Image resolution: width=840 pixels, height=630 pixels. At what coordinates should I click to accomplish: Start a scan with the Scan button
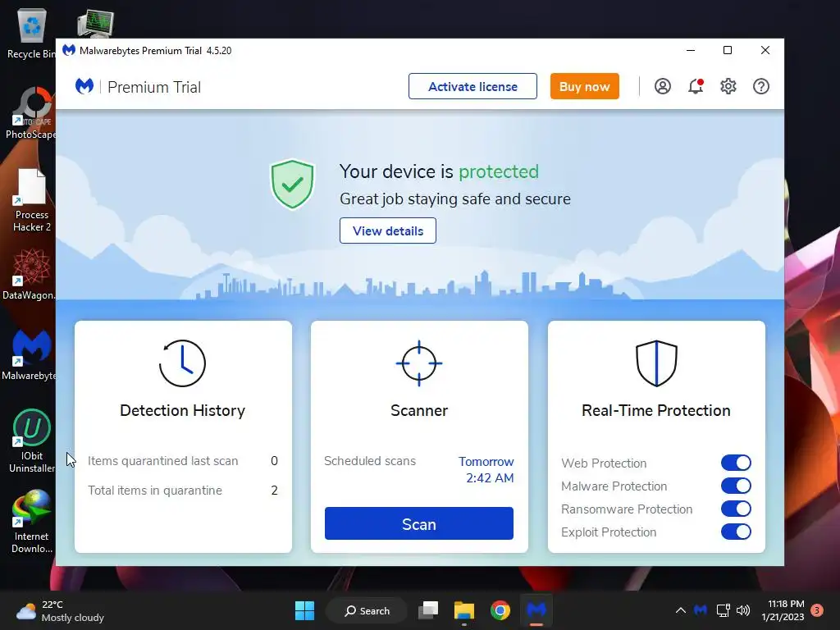click(x=419, y=523)
